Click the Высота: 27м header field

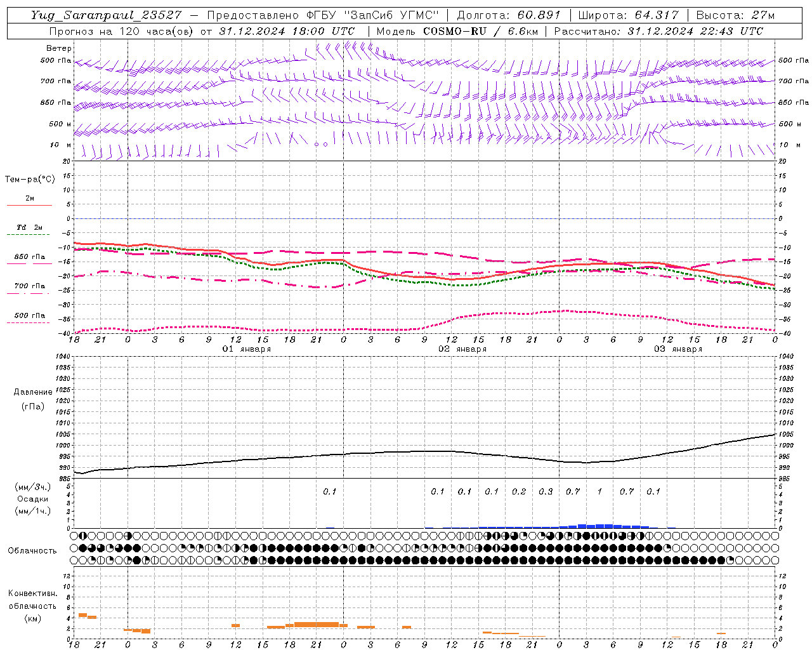(735, 15)
